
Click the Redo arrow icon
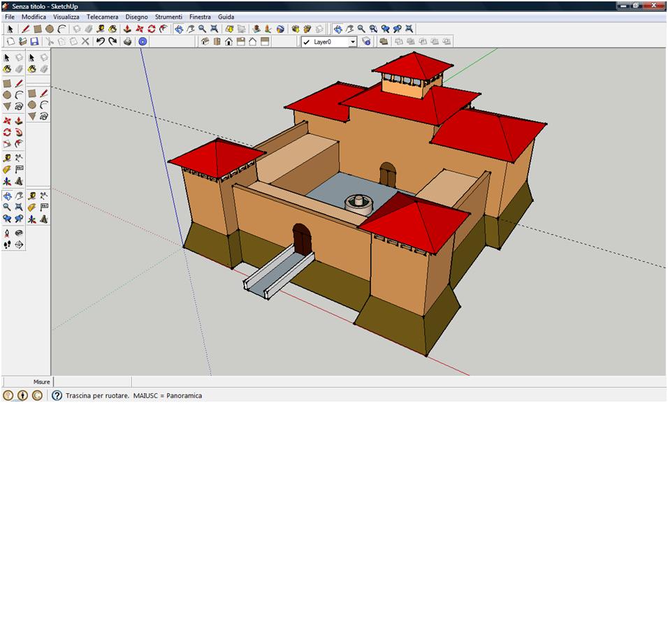pyautogui.click(x=112, y=41)
